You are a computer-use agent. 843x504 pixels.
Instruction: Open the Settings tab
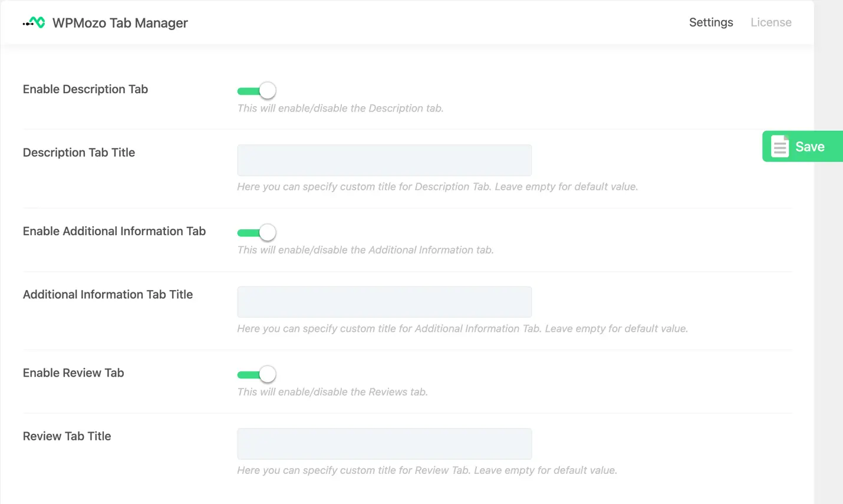711,22
